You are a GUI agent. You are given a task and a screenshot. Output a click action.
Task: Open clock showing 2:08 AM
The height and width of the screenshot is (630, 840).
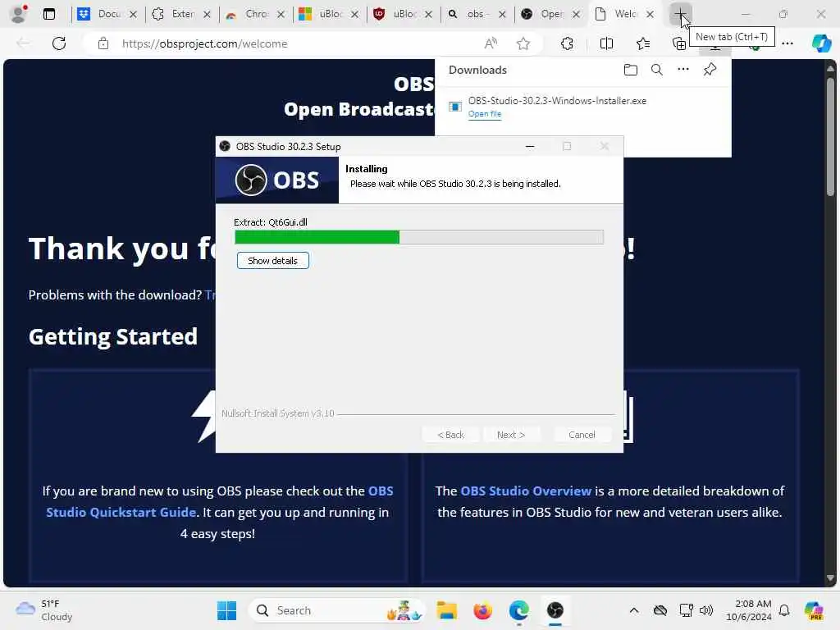coord(748,610)
